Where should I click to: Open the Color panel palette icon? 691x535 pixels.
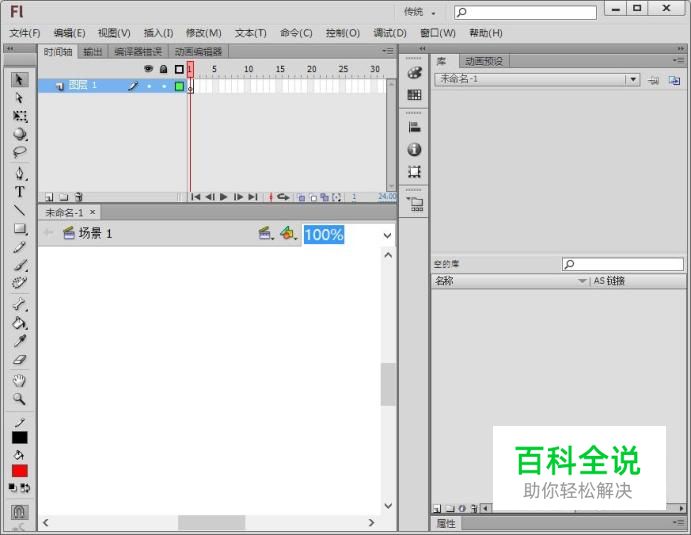pyautogui.click(x=414, y=73)
